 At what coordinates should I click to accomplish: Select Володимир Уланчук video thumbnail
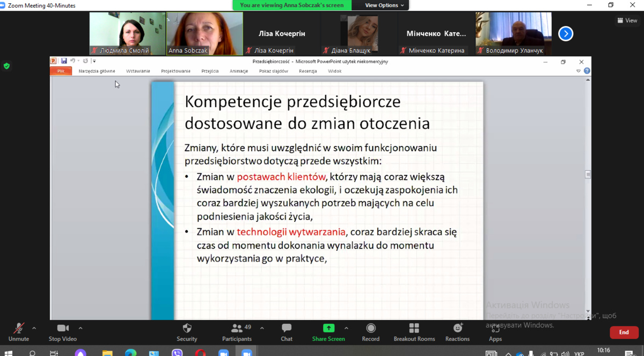coord(514,34)
